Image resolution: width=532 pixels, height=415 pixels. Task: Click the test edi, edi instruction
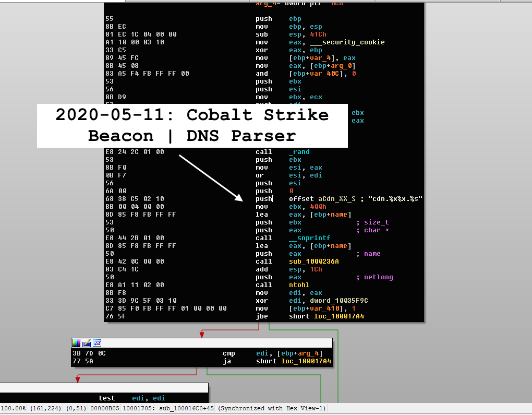tap(131, 398)
